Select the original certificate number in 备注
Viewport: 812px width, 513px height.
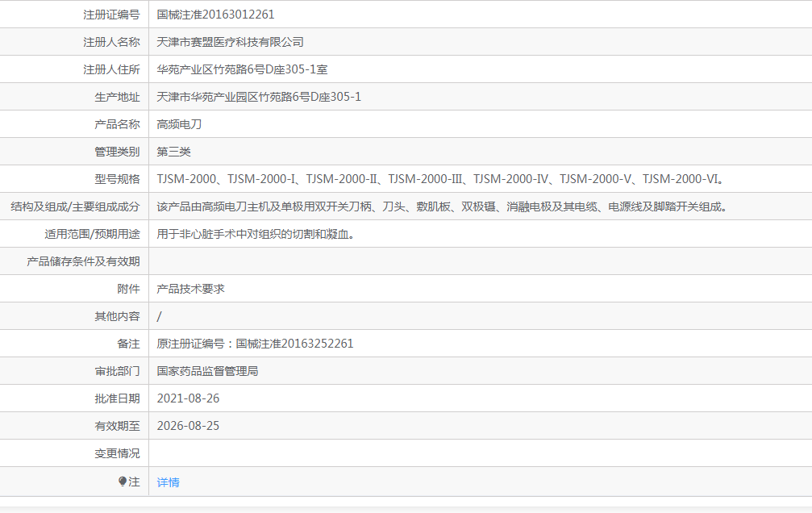click(x=254, y=343)
